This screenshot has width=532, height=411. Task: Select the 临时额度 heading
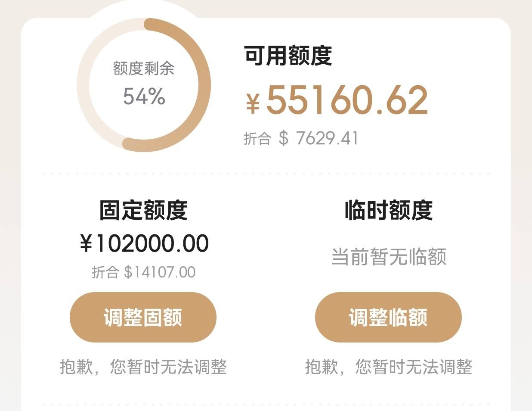(389, 210)
